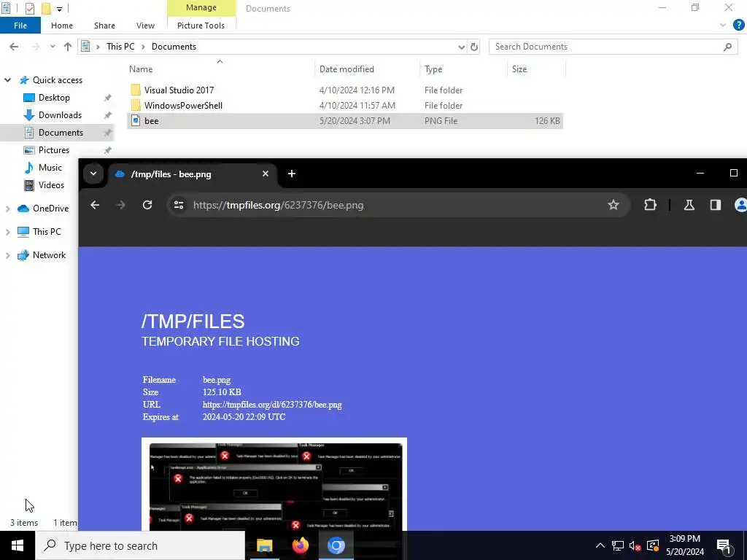Open the muted volume tray icon
Viewport: 747px width, 560px height.
coord(635,545)
